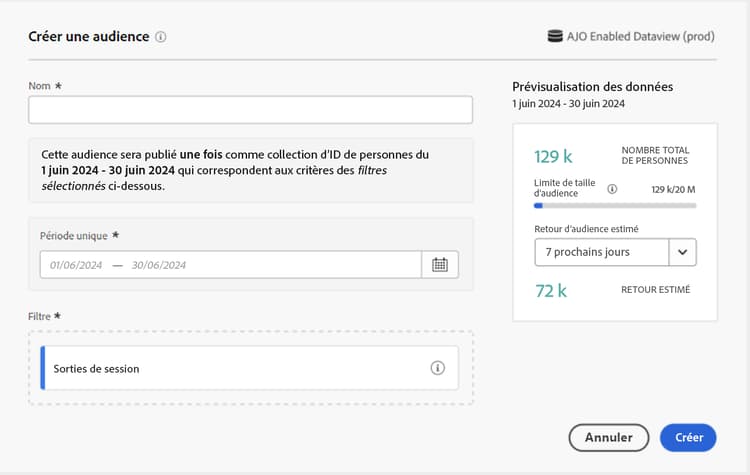Click the info icon beside Créer une audience
This screenshot has width=750, height=475.
[x=161, y=37]
